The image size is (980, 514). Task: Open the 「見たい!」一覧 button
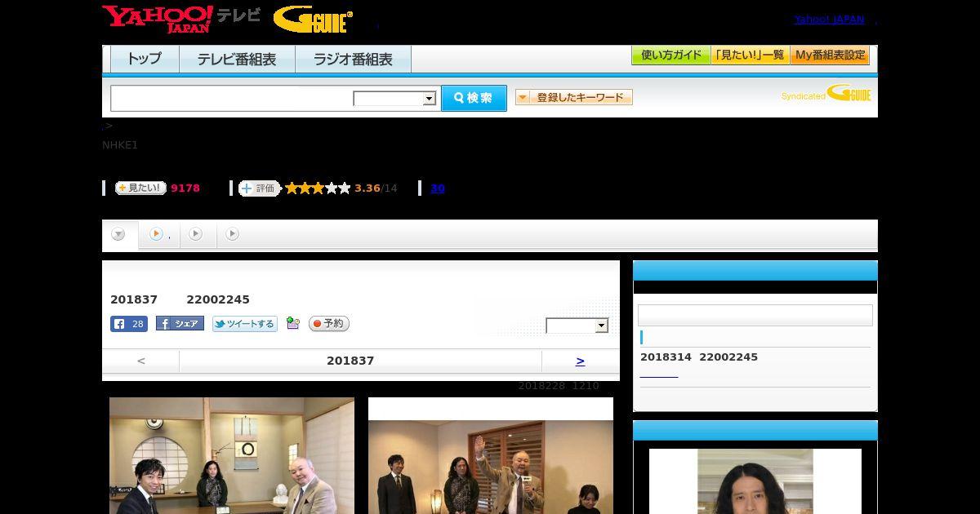tap(750, 55)
